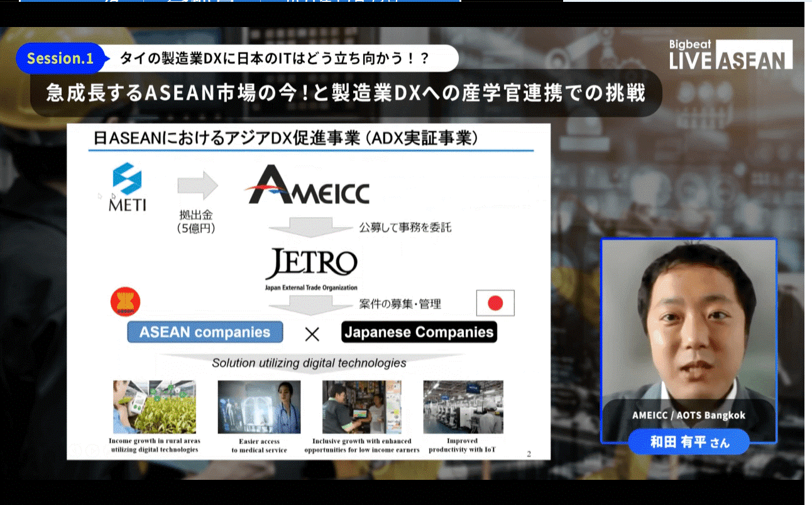Click the AMEICC / AOTS Bangkok label
Image resolution: width=812 pixels, height=505 pixels.
pyautogui.click(x=689, y=415)
